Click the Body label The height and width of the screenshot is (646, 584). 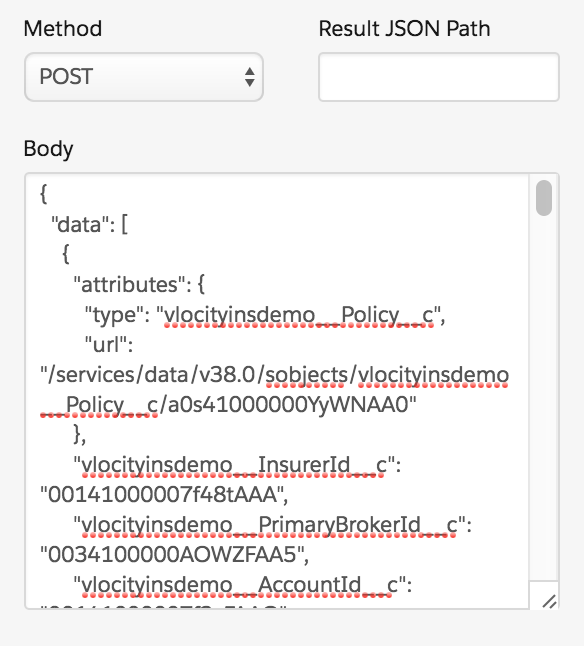48,149
